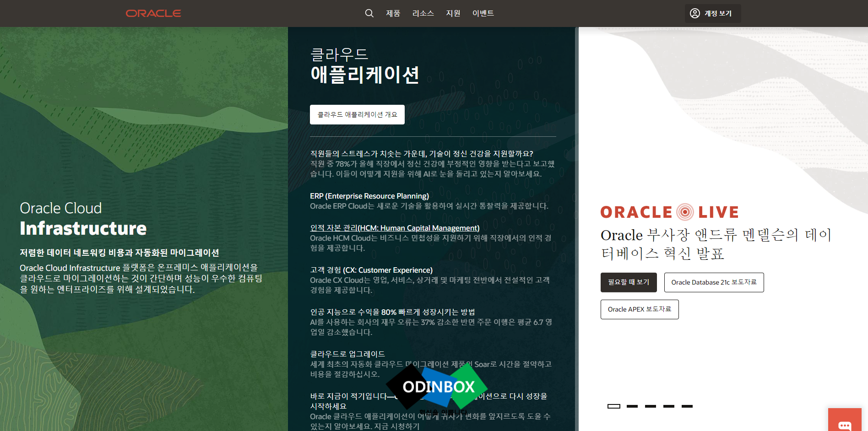Click the Oracle logo in header
868x431 pixels.
[153, 13]
